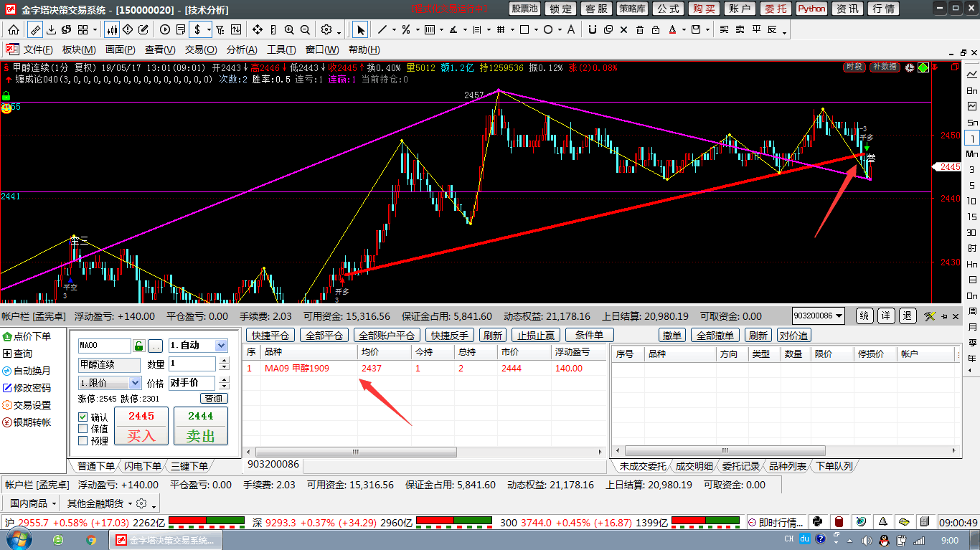Viewport: 980px width, 550px height.
Task: Click the 买入 buy button at 2445
Action: pyautogui.click(x=141, y=427)
